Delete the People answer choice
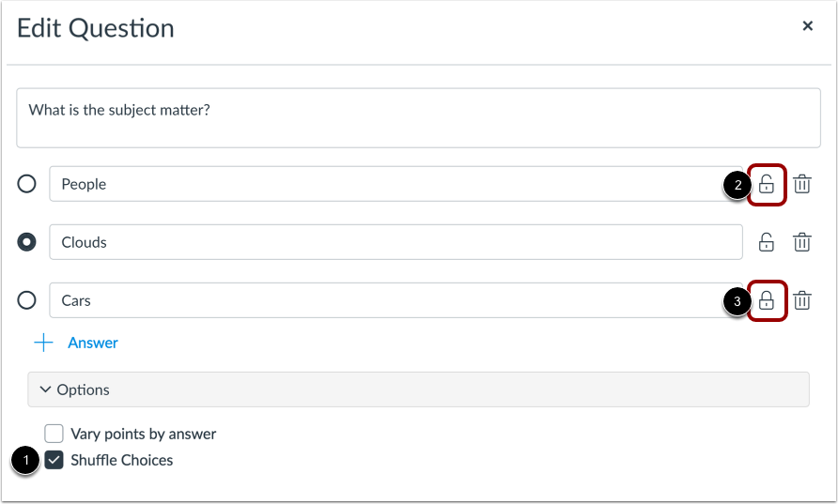The image size is (838, 504). [802, 184]
